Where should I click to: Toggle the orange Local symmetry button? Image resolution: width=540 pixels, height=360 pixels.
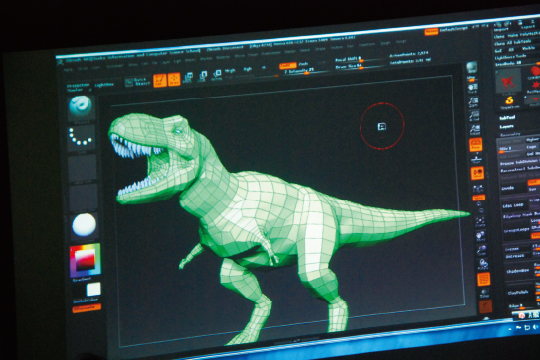click(x=477, y=173)
